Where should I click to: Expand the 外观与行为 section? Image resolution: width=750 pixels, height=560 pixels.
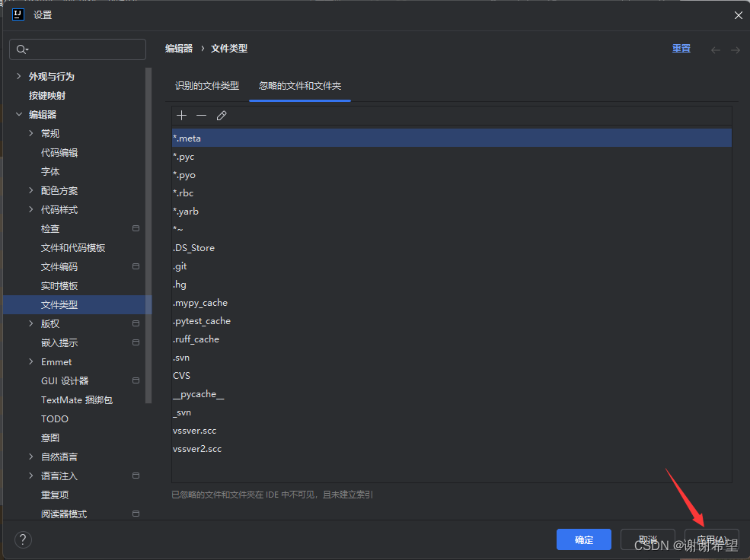pyautogui.click(x=18, y=76)
